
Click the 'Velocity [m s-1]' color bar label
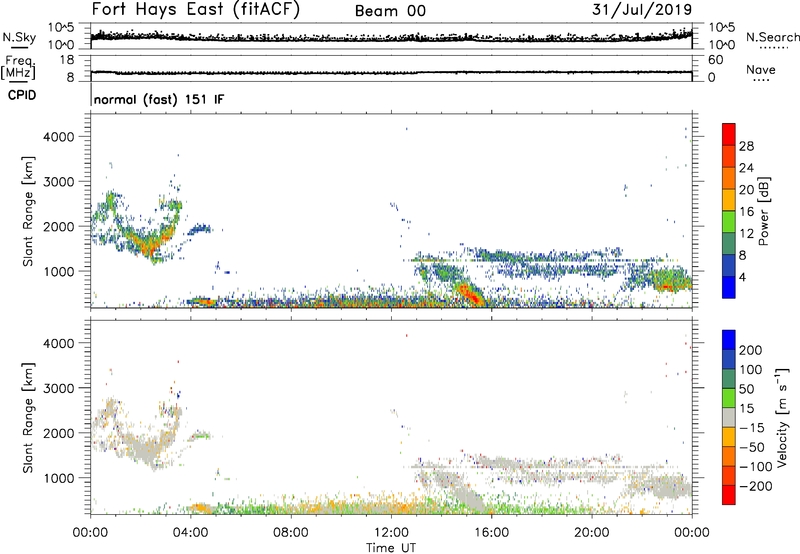coord(782,417)
